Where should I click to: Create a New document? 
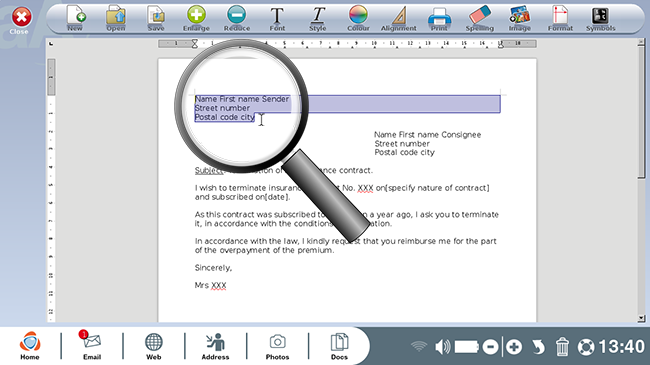pyautogui.click(x=75, y=18)
